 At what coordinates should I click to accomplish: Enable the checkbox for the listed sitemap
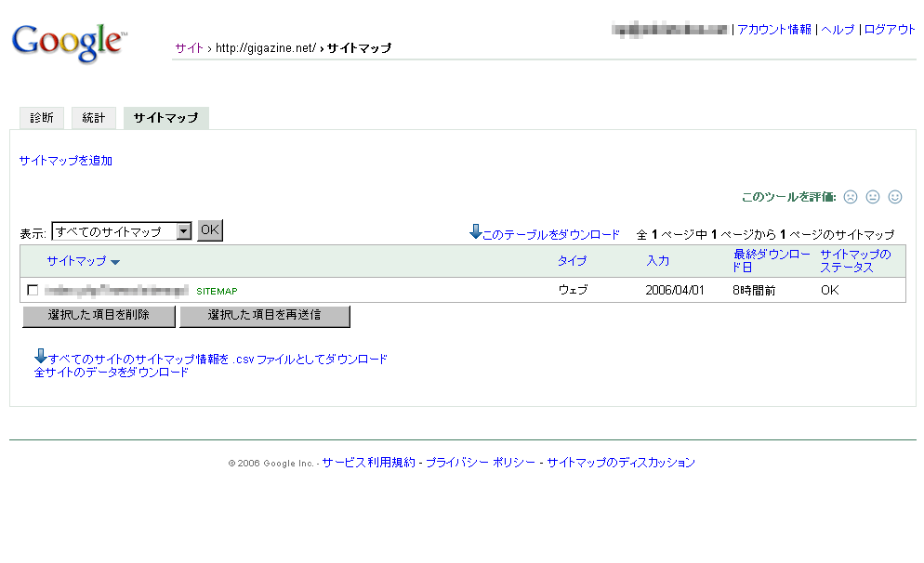tap(33, 290)
